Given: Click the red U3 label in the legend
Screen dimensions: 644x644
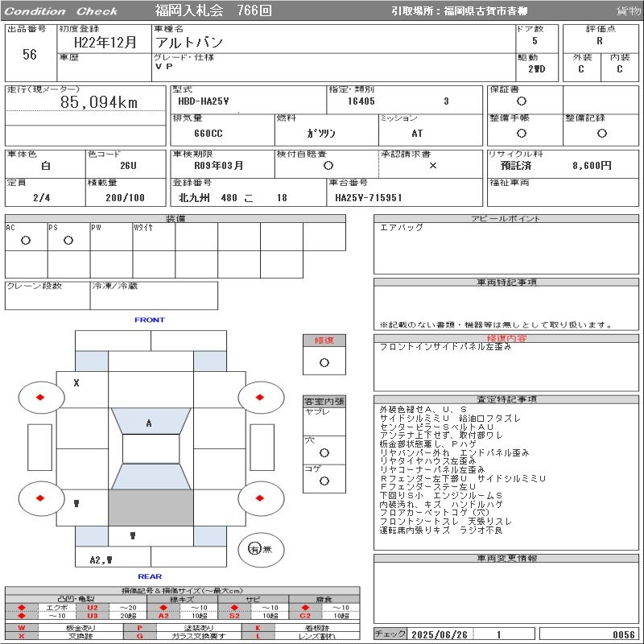Looking at the screenshot, I should [x=93, y=616].
